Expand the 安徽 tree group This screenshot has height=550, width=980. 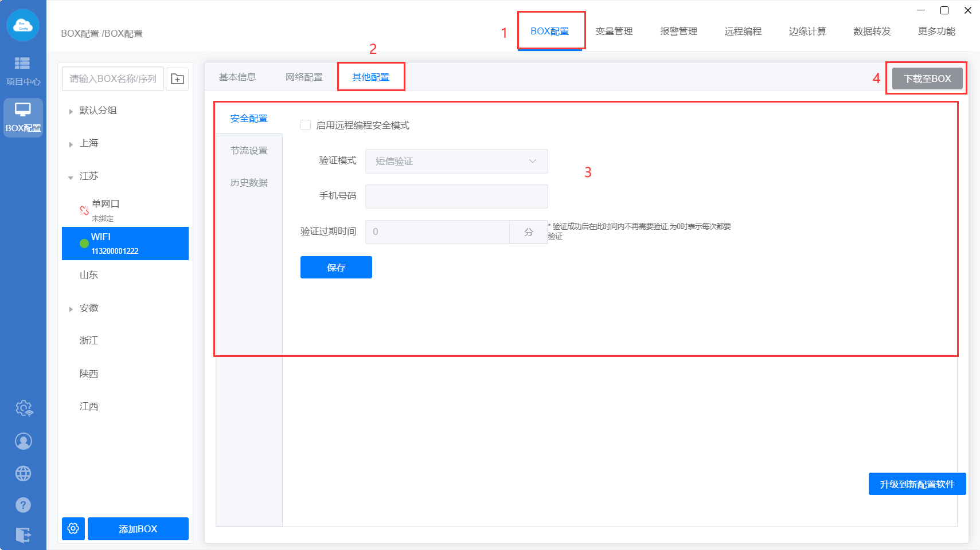point(71,309)
